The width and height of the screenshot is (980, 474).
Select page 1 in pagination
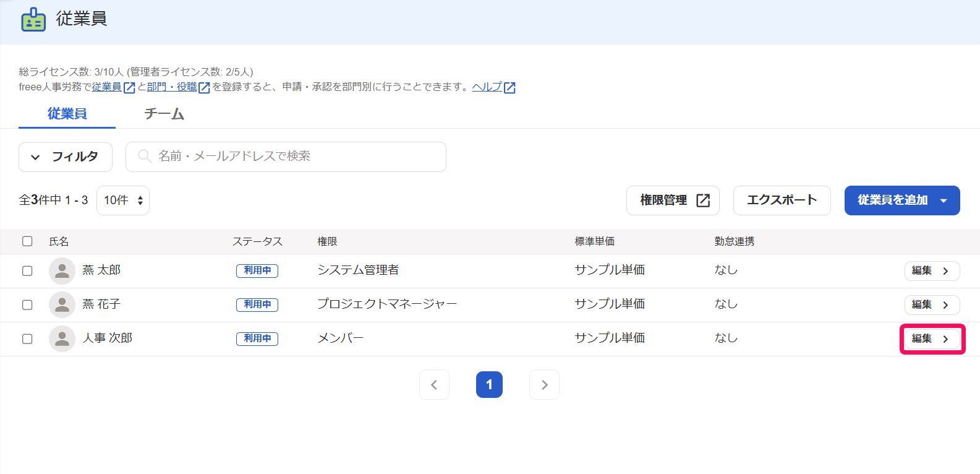(489, 385)
